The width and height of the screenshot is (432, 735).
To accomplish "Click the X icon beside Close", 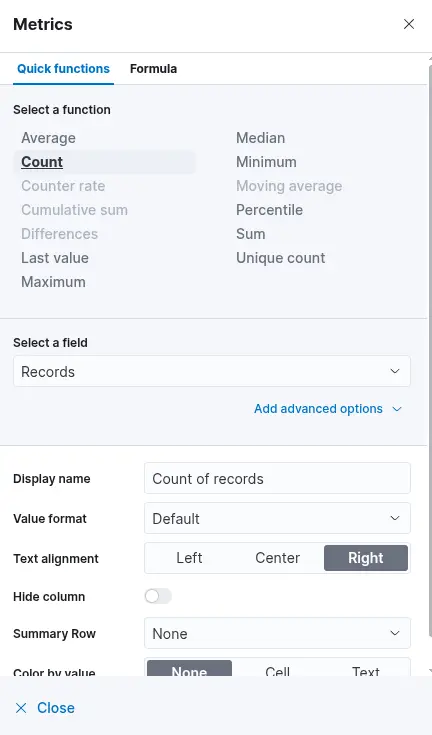I will [21, 708].
